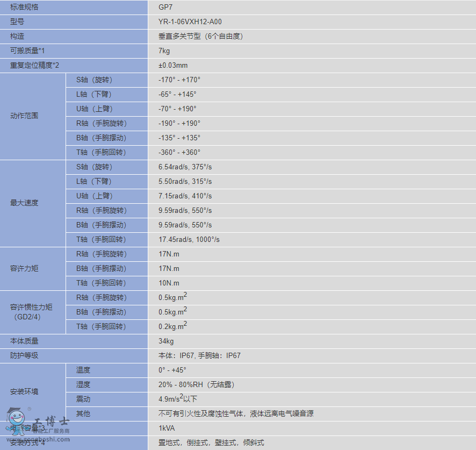Click the 动作范围 row group header
The width and height of the screenshot is (476, 450).
click(25, 116)
